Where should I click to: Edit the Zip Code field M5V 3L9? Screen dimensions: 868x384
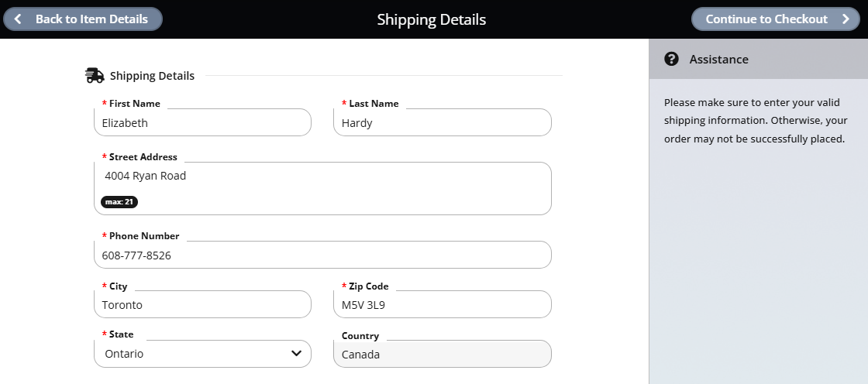443,304
